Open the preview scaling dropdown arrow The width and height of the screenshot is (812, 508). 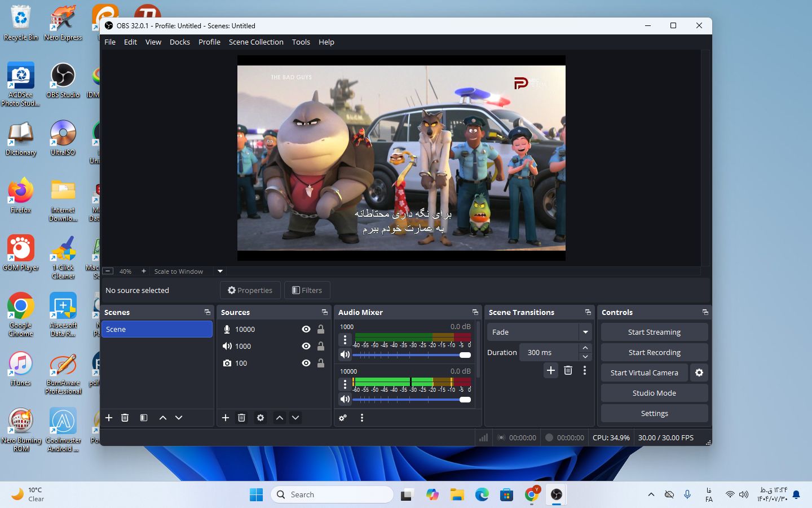click(x=220, y=271)
